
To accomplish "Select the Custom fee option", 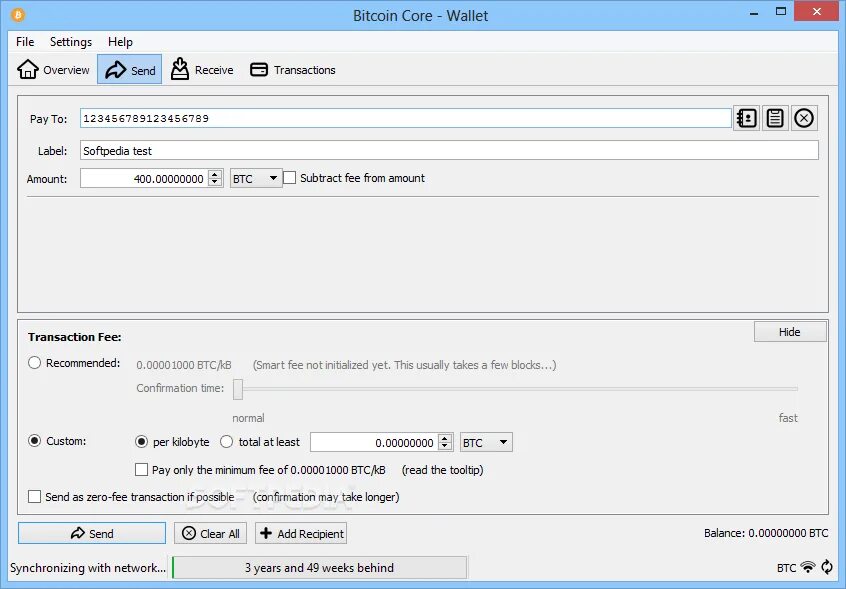I will pos(35,441).
